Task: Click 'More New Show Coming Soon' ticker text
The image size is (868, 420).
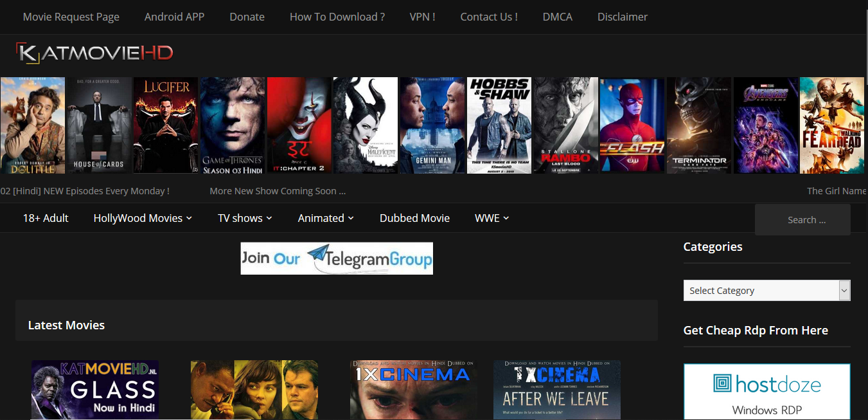Action: click(x=278, y=191)
